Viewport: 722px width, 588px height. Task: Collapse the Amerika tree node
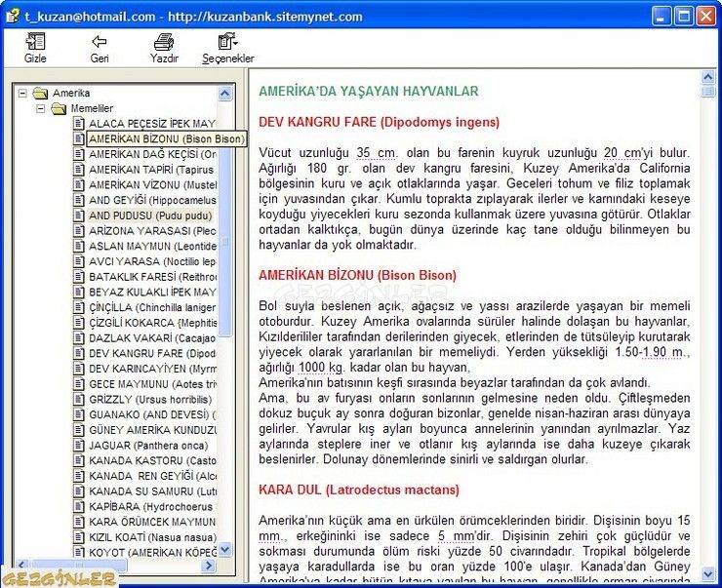pos(22,94)
